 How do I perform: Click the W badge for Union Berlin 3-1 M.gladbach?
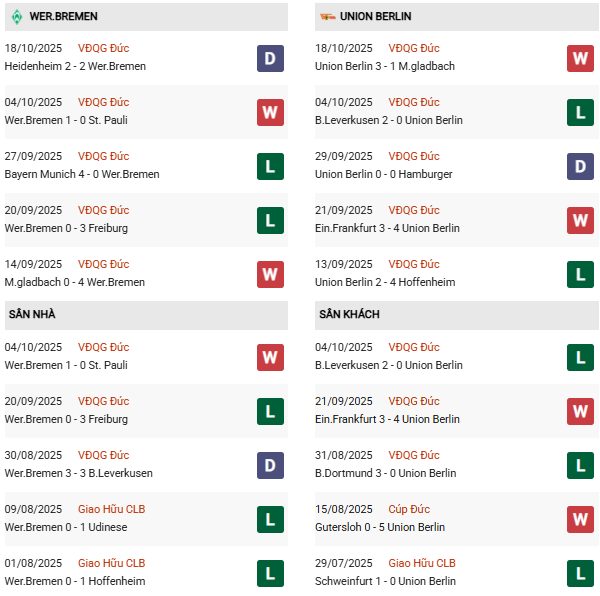[x=580, y=58]
